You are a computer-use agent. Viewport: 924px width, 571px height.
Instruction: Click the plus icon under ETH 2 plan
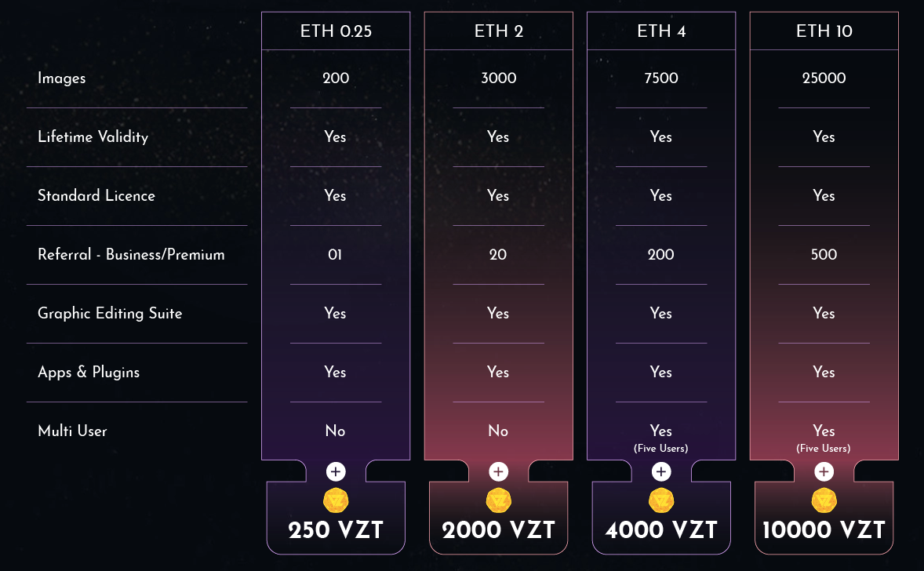pos(498,471)
